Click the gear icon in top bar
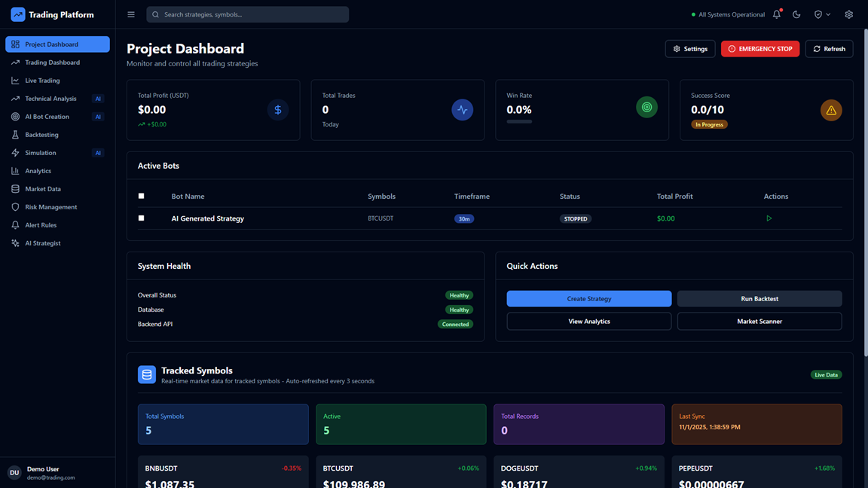The height and width of the screenshot is (488, 868). [848, 14]
